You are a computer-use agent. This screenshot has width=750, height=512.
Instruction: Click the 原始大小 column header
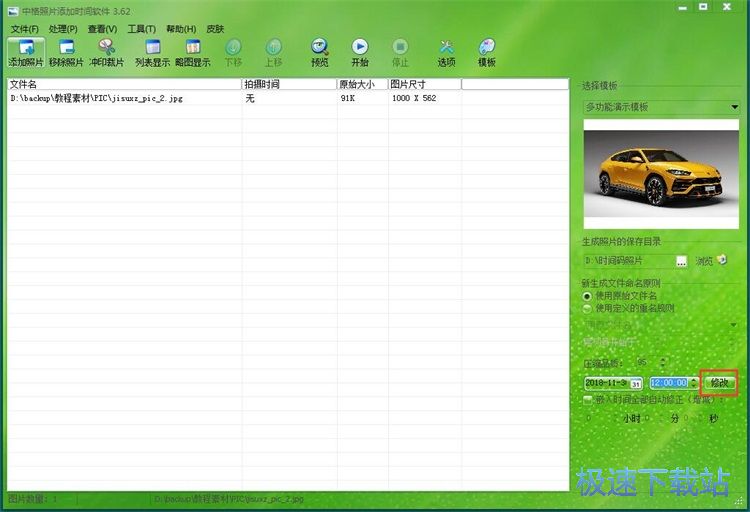362,84
